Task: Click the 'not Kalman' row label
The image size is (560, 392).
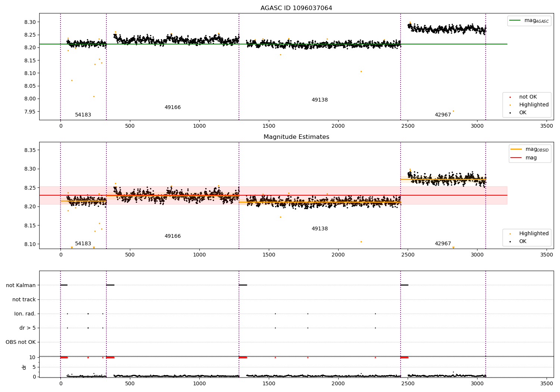Action: click(21, 286)
